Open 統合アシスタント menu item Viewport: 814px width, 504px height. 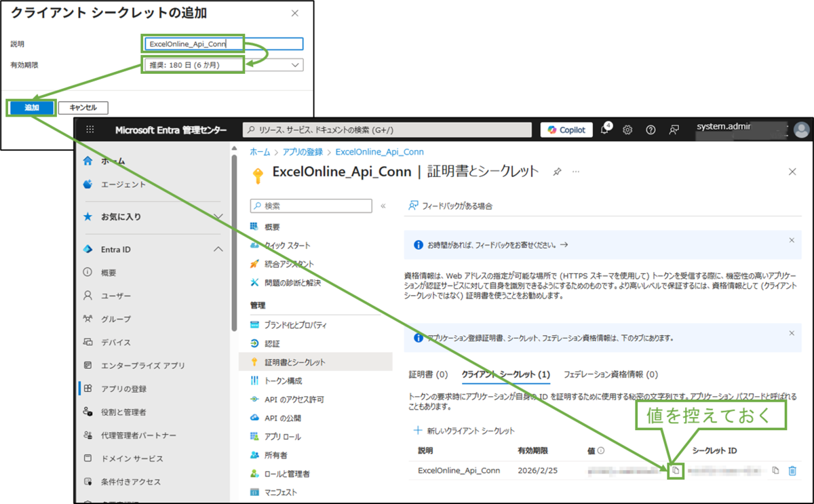[x=289, y=264]
